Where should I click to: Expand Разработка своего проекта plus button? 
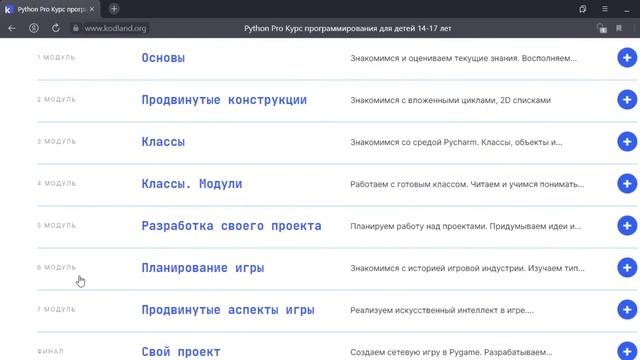pos(627,226)
